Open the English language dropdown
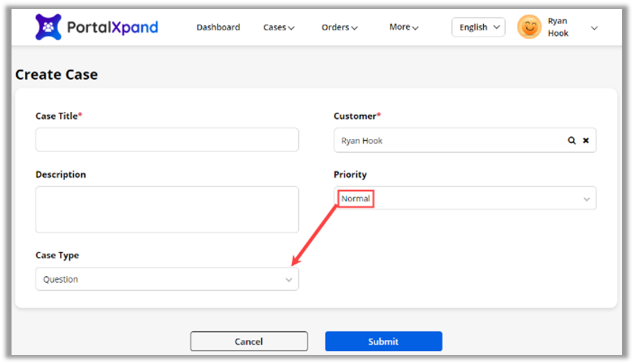 click(478, 27)
